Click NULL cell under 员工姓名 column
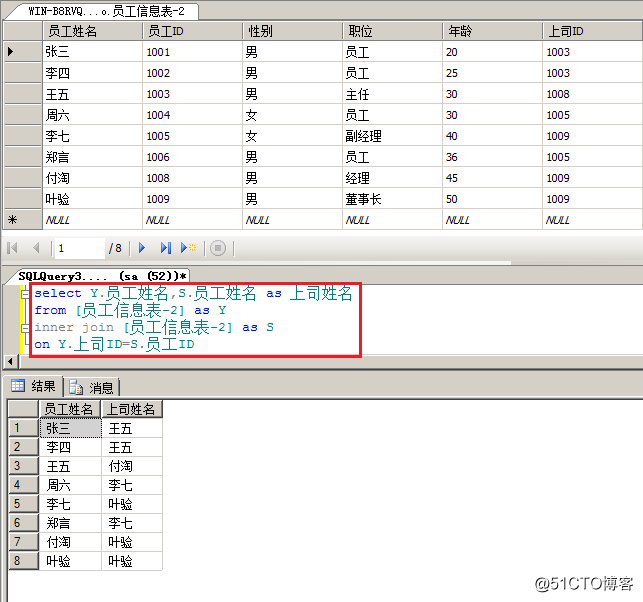Viewport: 643px width, 602px height. 93,220
